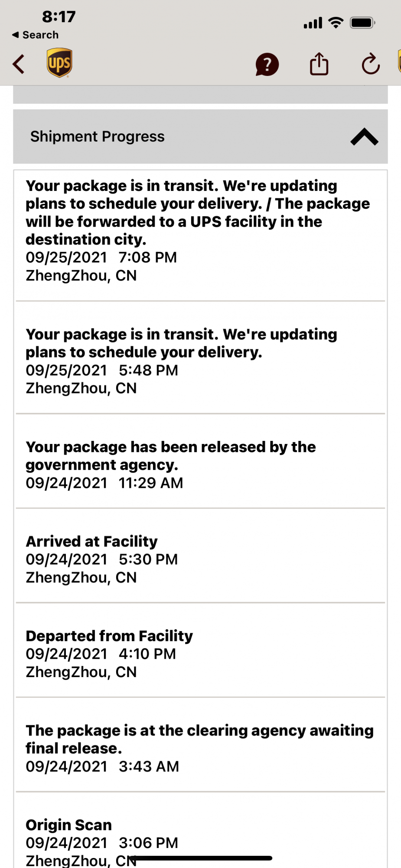Select the released by government agency entry
401x868 pixels.
(x=200, y=465)
